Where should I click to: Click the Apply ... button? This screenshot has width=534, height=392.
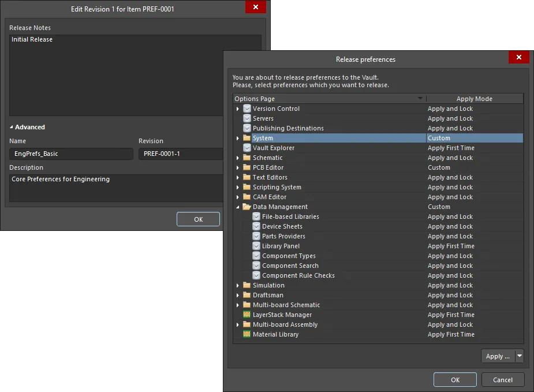(x=498, y=356)
